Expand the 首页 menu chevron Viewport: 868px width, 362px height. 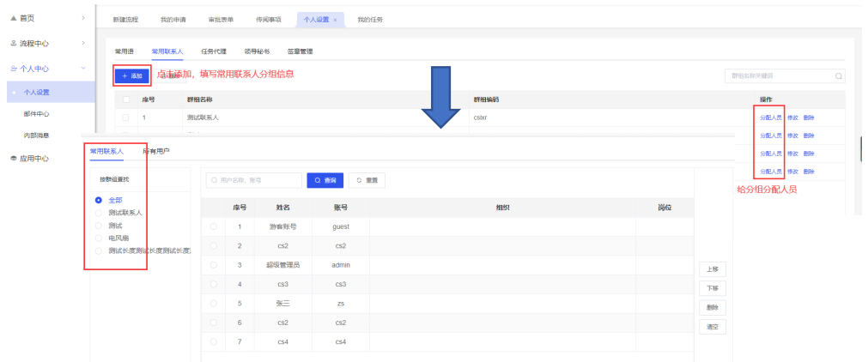[x=82, y=18]
